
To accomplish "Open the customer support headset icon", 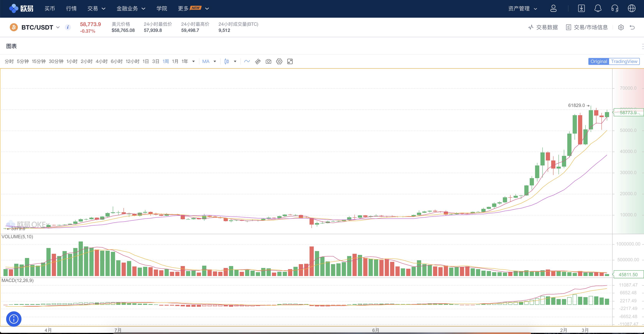I will (x=615, y=8).
